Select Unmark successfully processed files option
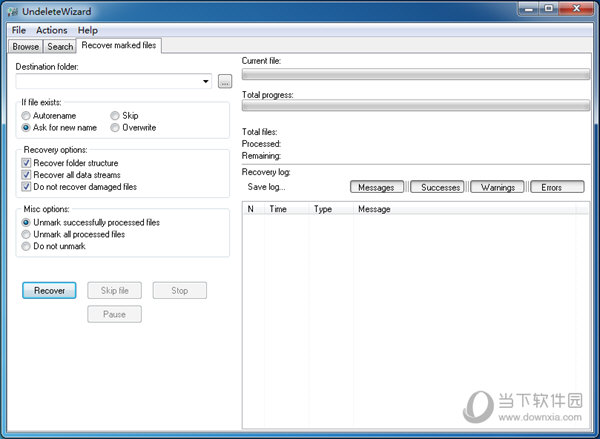This screenshot has height=439, width=600. 91,222
